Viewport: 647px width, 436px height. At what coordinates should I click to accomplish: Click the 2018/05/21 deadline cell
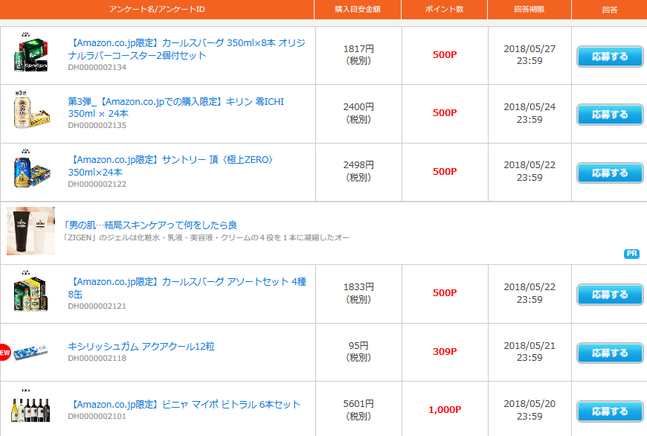pos(529,351)
